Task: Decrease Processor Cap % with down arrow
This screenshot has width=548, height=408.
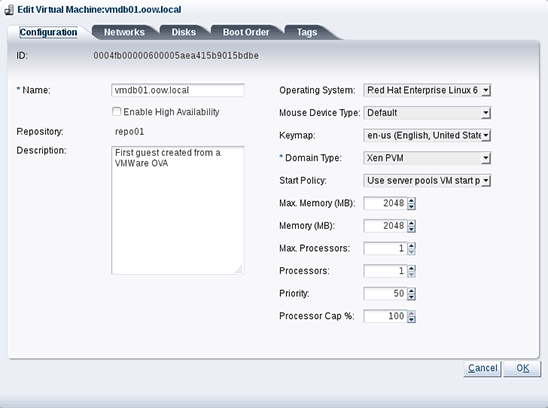Action: pyautogui.click(x=411, y=320)
